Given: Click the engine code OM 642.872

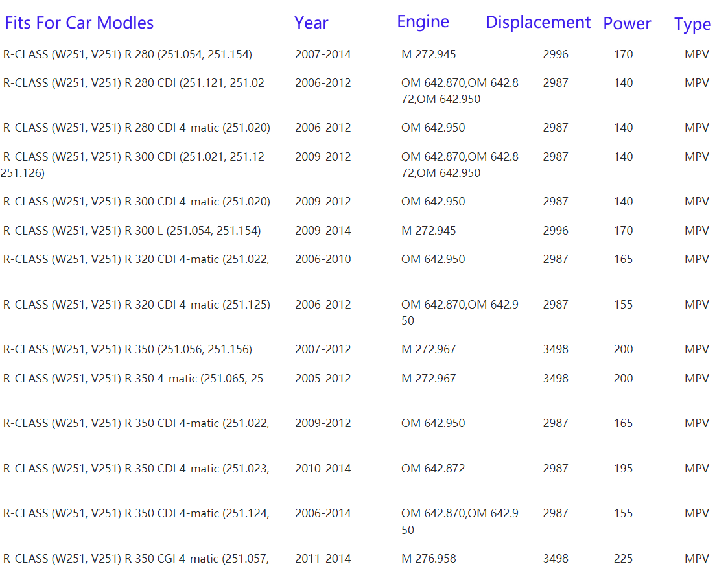Looking at the screenshot, I should tap(433, 469).
